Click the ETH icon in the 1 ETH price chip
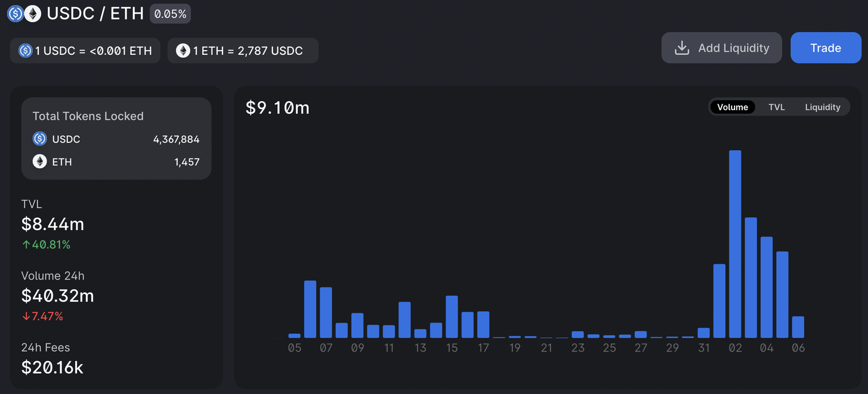This screenshot has height=394, width=868. pyautogui.click(x=183, y=51)
